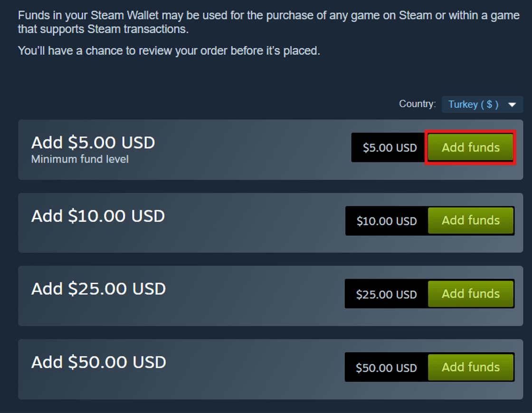Select the Add $25.00 USD fund row
The image size is (532, 413).
point(190,295)
